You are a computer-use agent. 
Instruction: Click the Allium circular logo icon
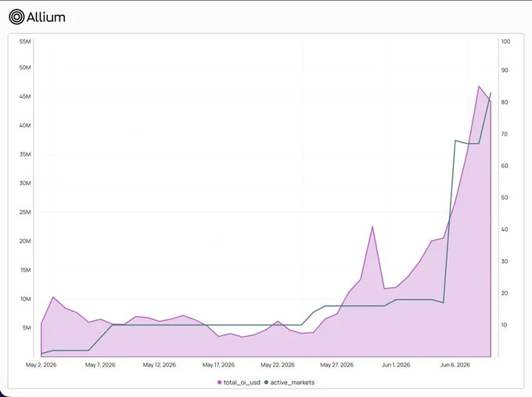16,17
